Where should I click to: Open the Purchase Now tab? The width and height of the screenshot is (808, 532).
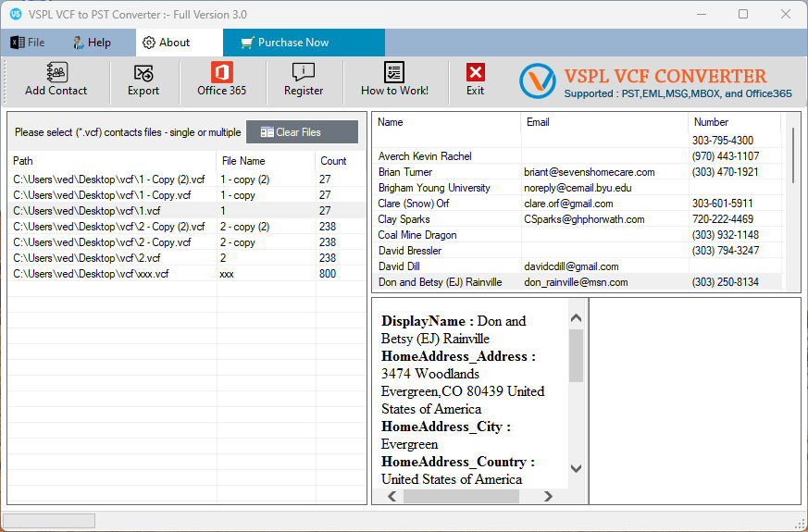304,43
